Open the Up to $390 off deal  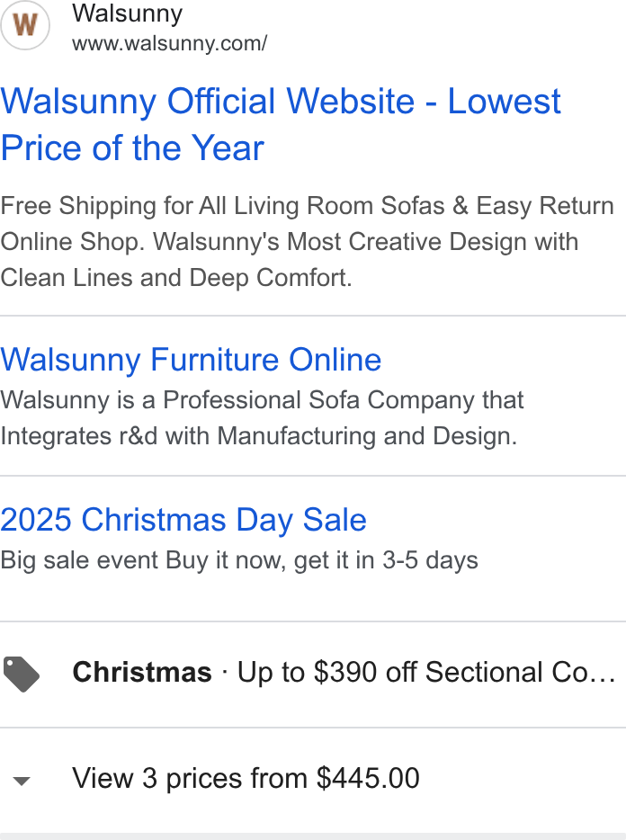(426, 672)
